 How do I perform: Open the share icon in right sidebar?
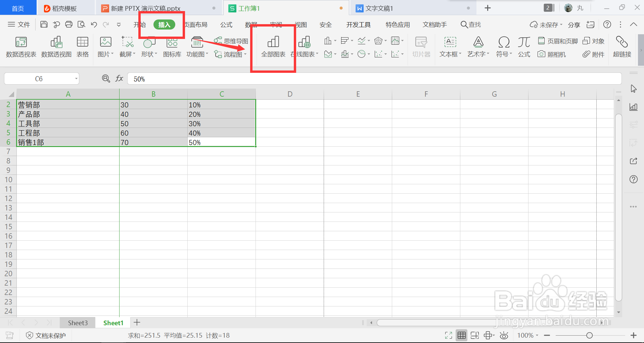click(x=634, y=161)
